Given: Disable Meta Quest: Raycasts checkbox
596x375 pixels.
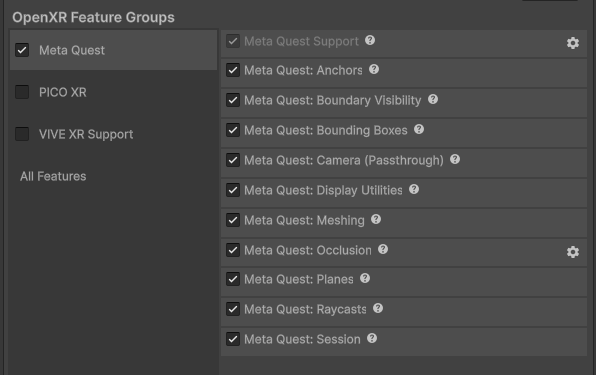Looking at the screenshot, I should pos(233,309).
